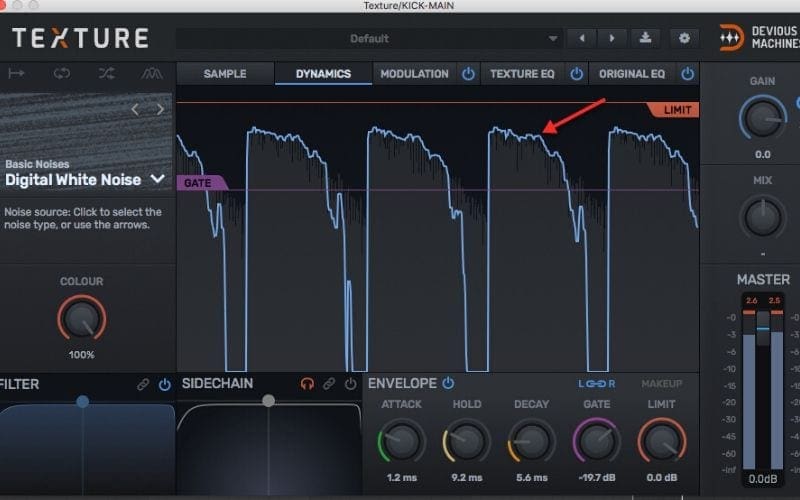Go to previous noise with left chevron
Screen dimensions: 800x500
pos(135,109)
